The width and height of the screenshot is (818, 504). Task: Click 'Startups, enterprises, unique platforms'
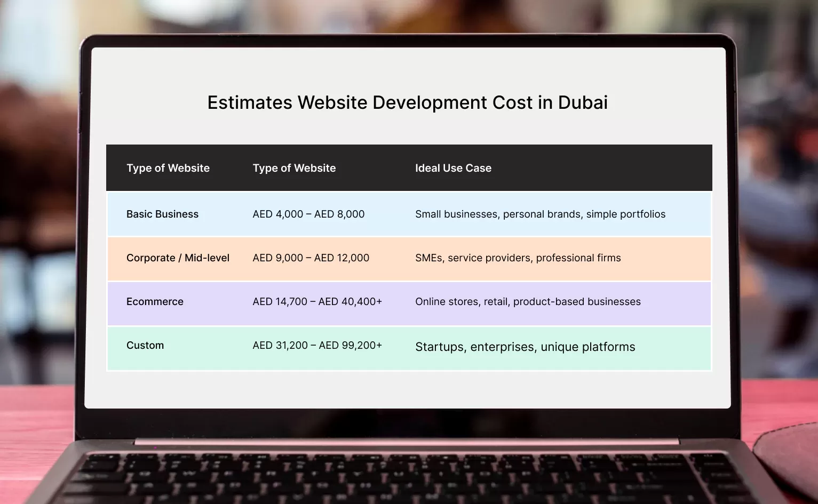click(x=525, y=347)
